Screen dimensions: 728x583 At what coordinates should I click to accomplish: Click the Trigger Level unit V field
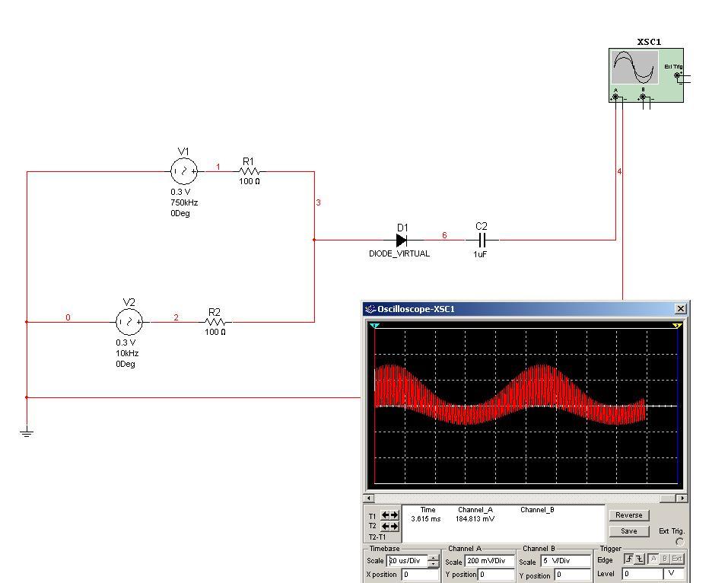675,574
